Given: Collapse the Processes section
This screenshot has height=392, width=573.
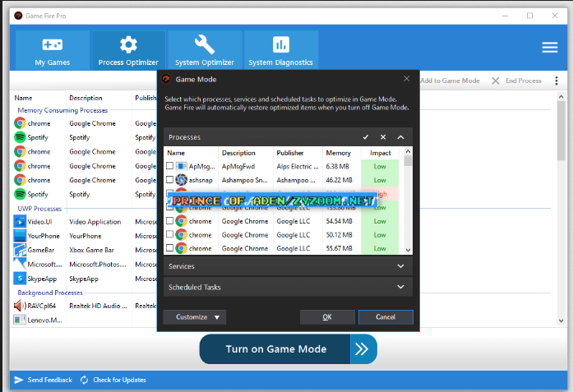Looking at the screenshot, I should pos(400,137).
